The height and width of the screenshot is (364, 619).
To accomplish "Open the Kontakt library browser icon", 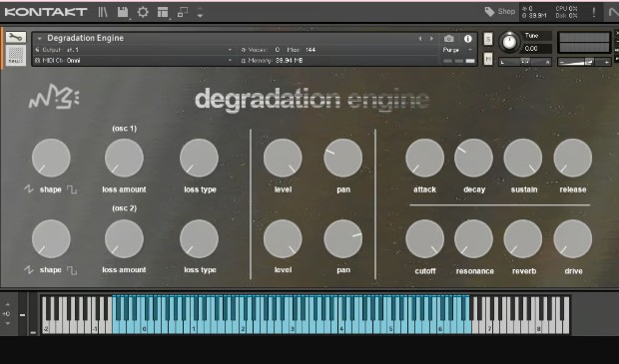I will [103, 12].
